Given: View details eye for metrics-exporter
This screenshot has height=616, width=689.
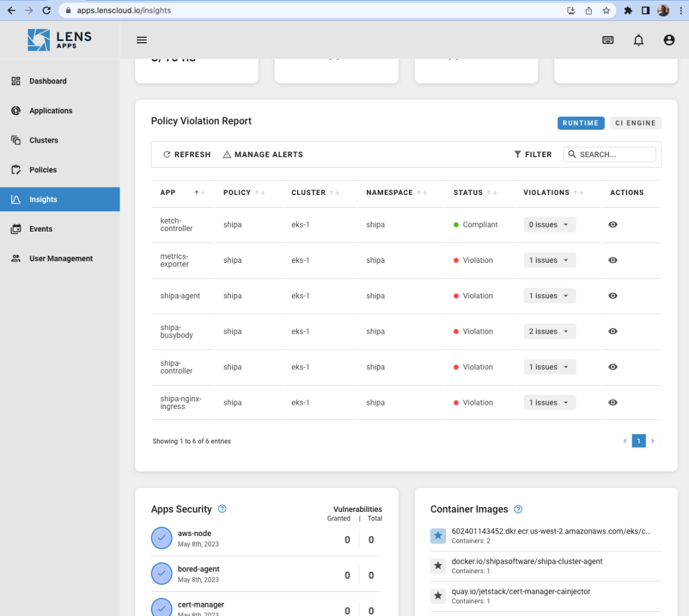Looking at the screenshot, I should coord(613,260).
